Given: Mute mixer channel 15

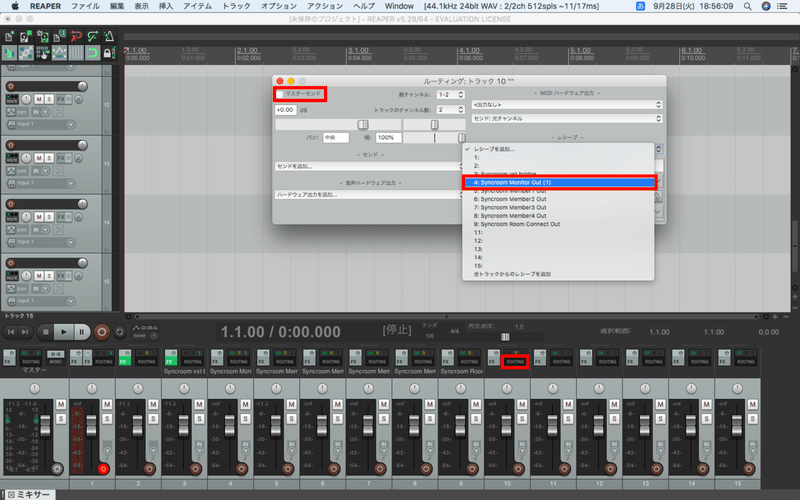Looking at the screenshot, I should coord(752,405).
